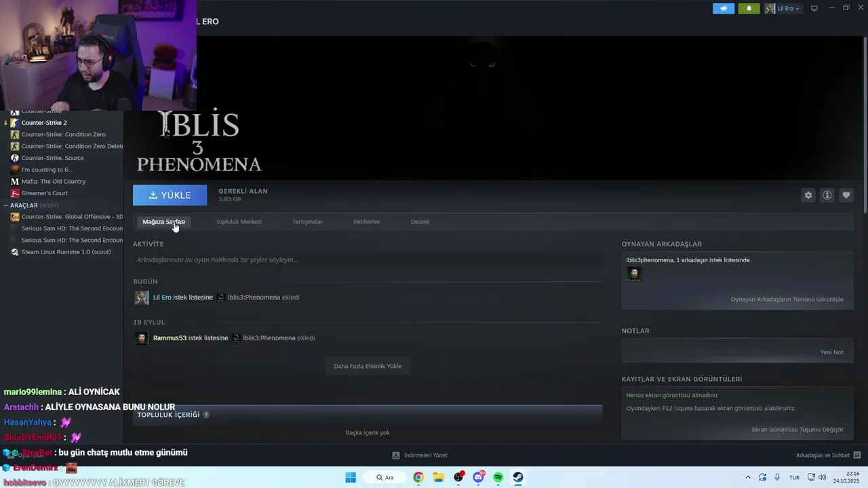Select Counter-Strike: Condition Zero

coord(63,134)
